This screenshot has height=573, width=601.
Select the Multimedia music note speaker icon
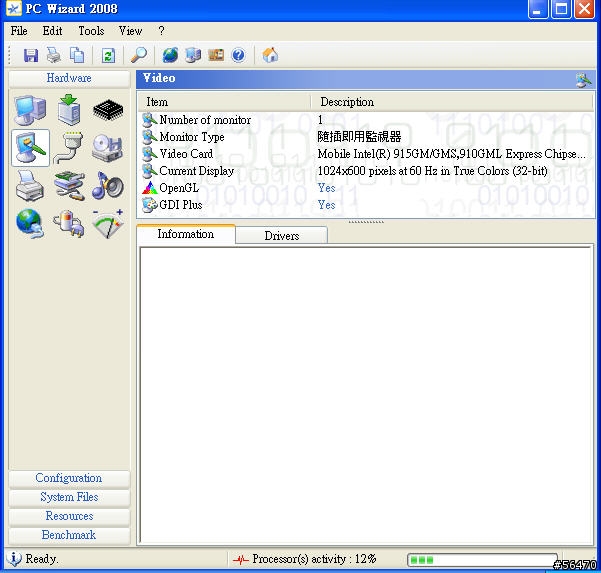[108, 186]
